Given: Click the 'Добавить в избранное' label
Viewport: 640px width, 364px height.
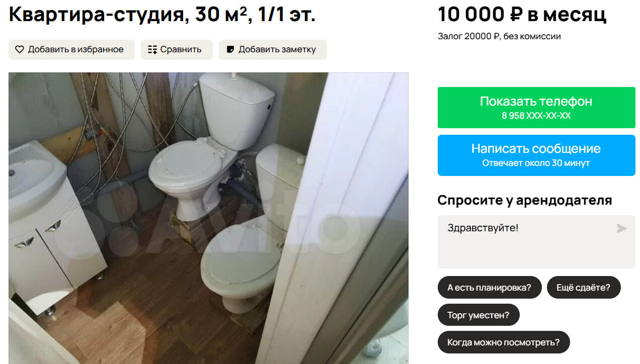Looking at the screenshot, I should [75, 49].
